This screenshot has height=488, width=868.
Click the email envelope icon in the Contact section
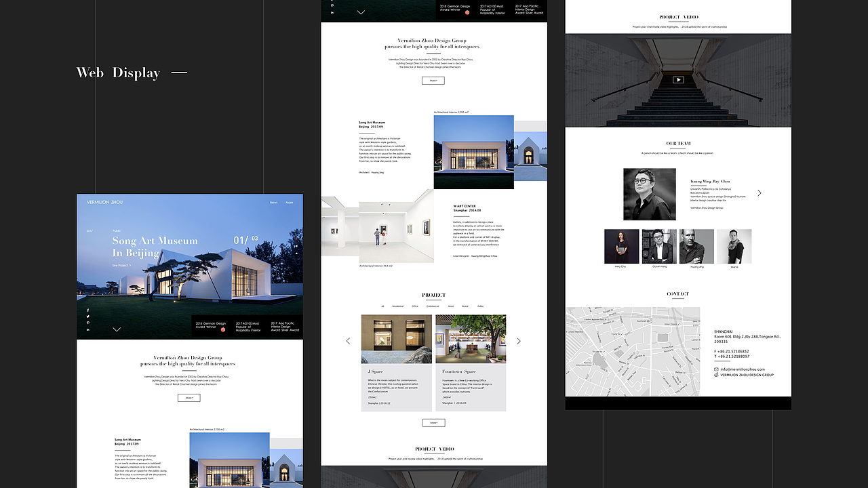[x=717, y=369]
